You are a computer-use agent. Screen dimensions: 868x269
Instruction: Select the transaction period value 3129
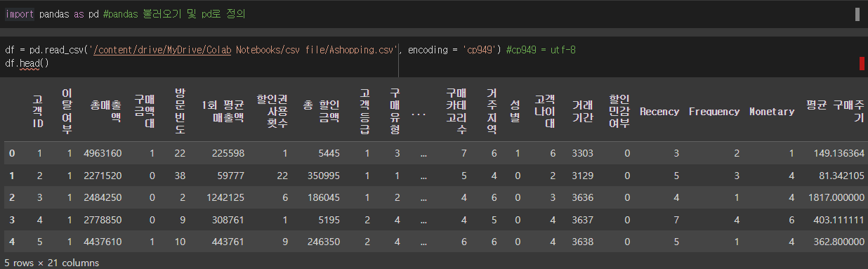coord(582,175)
